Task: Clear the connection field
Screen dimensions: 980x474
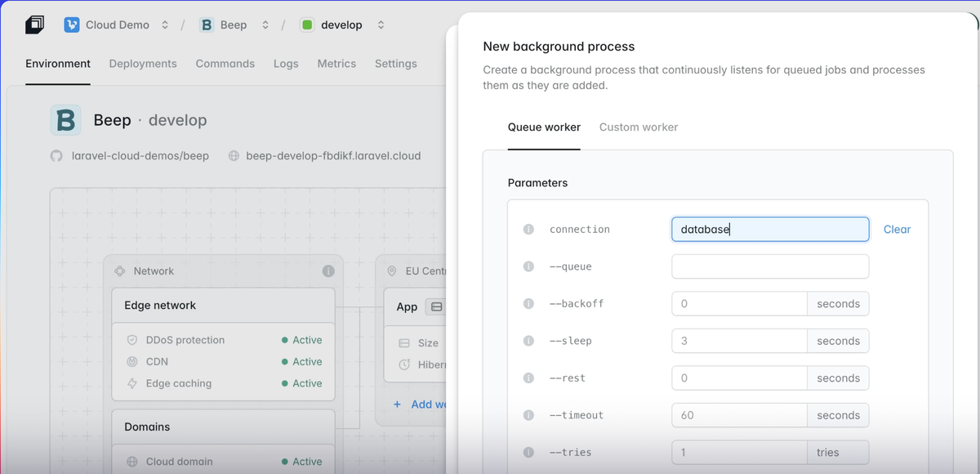Action: point(897,230)
